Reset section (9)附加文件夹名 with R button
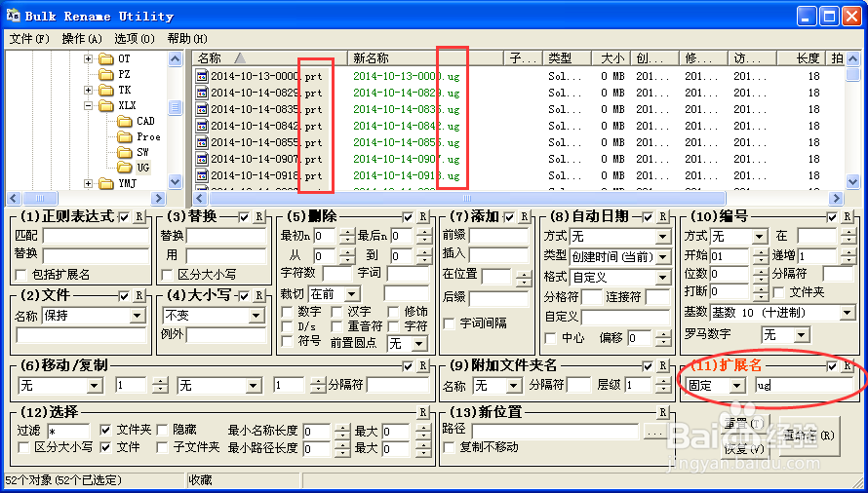This screenshot has height=493, width=868. pyautogui.click(x=662, y=365)
